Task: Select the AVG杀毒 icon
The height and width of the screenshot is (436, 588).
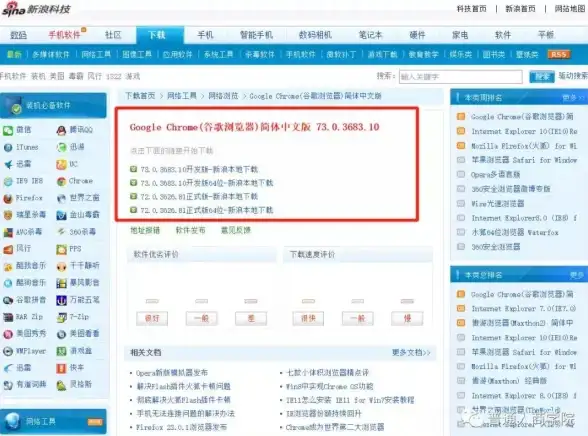Action: 8,232
